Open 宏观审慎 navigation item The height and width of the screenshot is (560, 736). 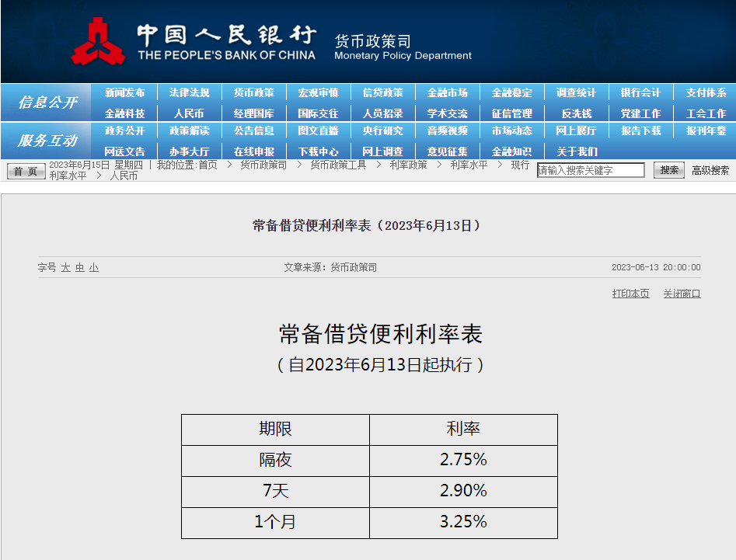pos(318,93)
